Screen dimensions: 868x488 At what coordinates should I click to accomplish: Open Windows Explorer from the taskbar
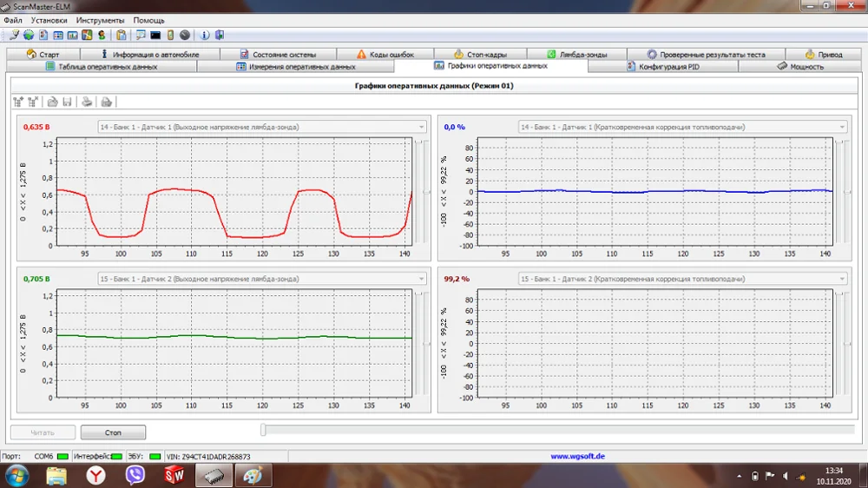point(56,475)
